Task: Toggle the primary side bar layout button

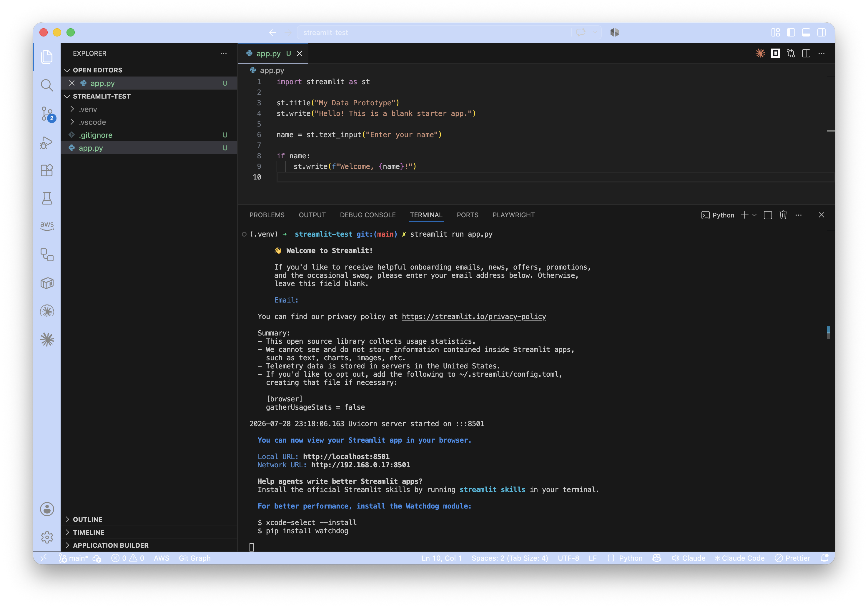Action: 791,32
